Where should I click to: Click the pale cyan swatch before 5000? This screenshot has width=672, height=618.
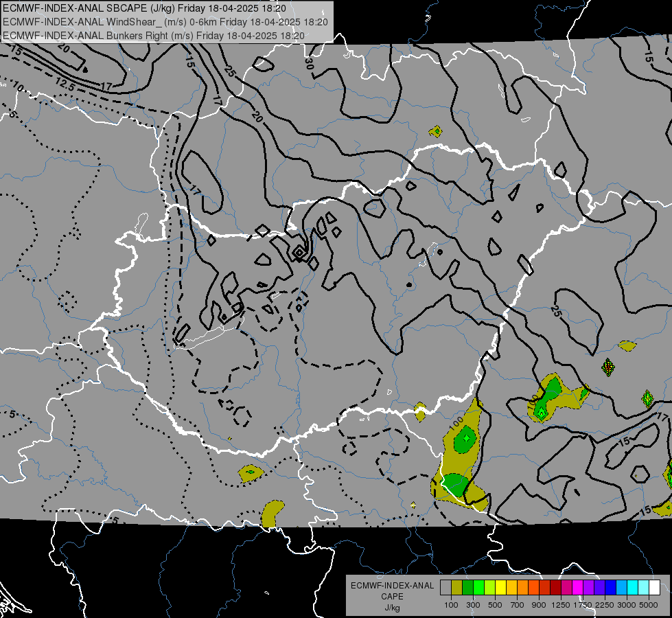tap(643, 588)
